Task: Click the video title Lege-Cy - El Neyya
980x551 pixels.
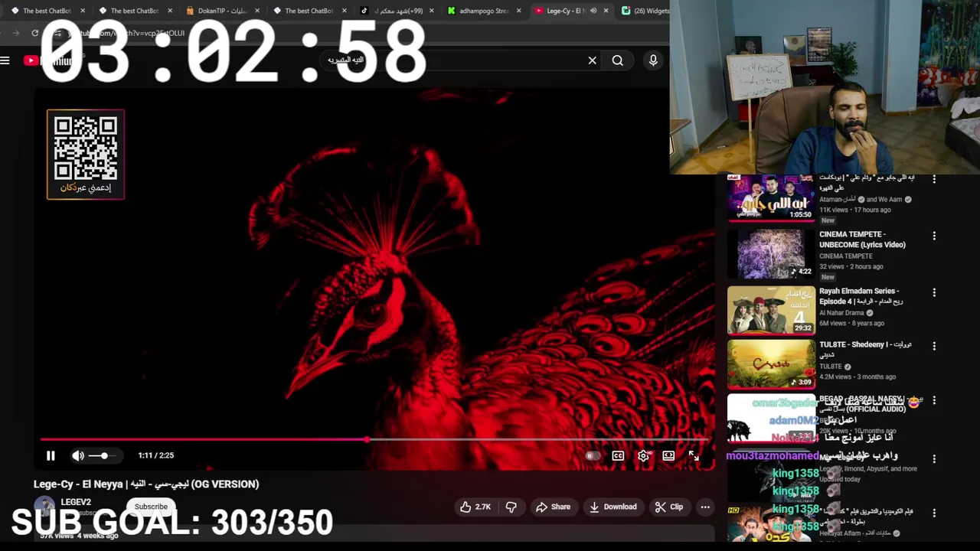Action: (146, 484)
